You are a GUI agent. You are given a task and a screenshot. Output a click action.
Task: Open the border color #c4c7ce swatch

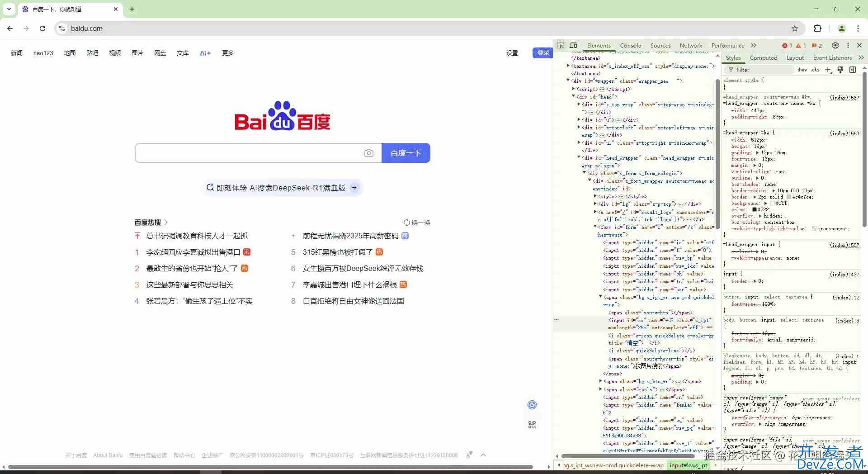click(789, 197)
